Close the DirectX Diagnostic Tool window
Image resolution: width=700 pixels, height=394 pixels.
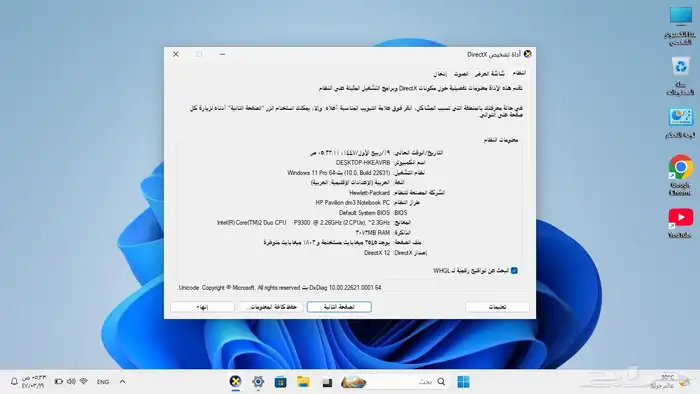pyautogui.click(x=176, y=54)
